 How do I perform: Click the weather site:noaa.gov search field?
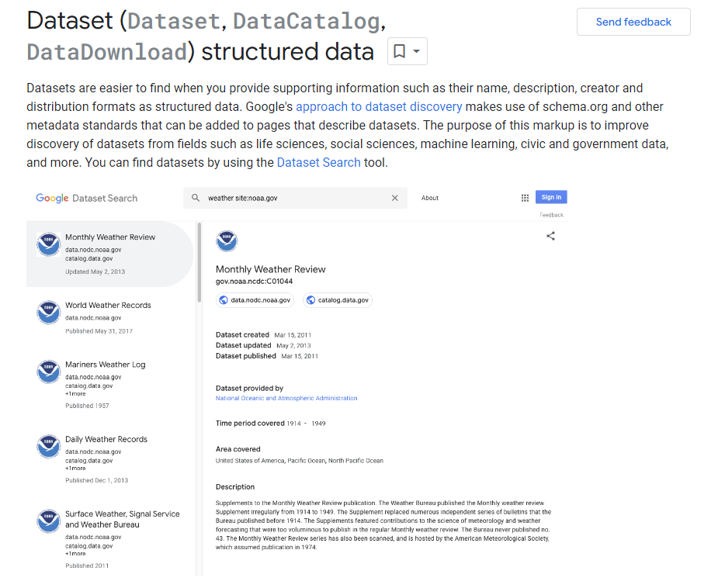[x=295, y=198]
